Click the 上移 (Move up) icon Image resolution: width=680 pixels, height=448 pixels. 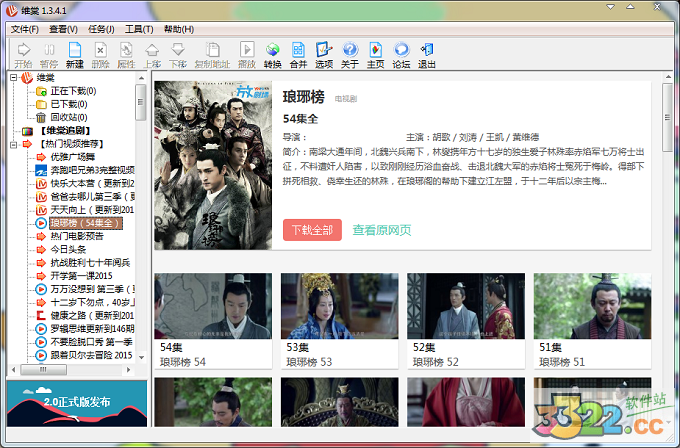152,55
